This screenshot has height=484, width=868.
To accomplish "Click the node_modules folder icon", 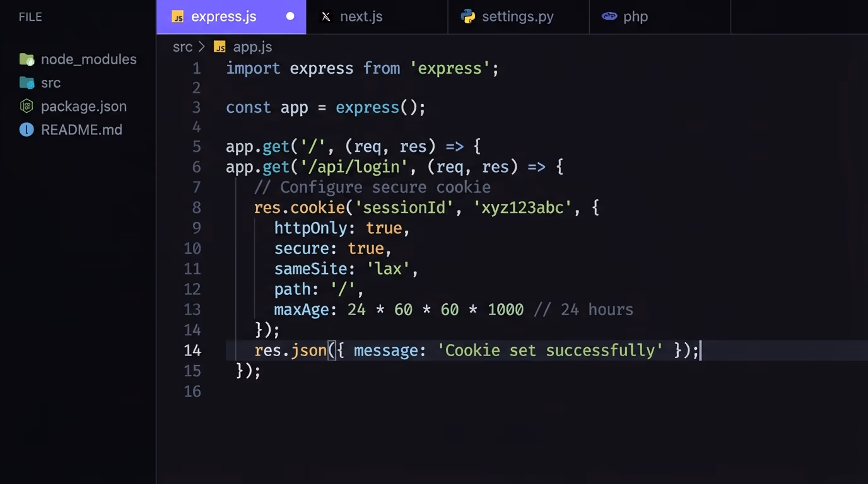I will click(26, 59).
